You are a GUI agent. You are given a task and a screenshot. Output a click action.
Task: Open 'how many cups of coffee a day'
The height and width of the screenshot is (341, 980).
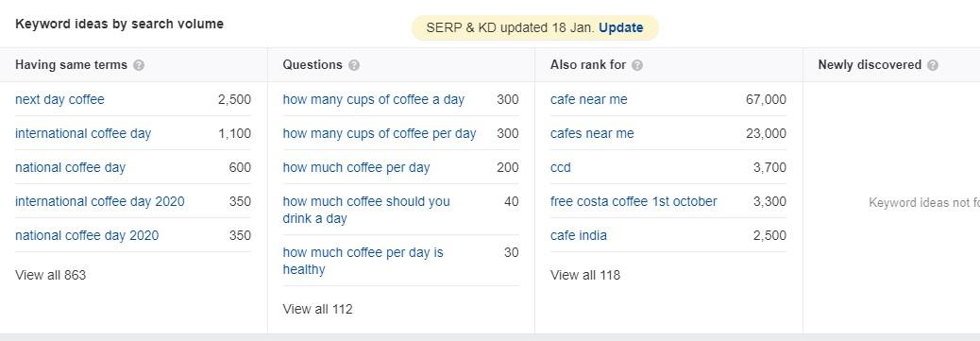pos(374,99)
